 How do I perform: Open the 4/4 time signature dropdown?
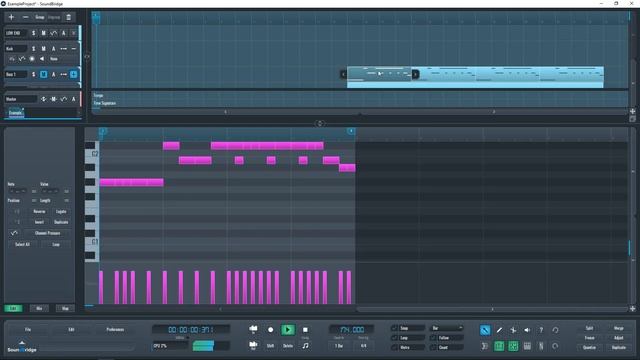click(363, 346)
